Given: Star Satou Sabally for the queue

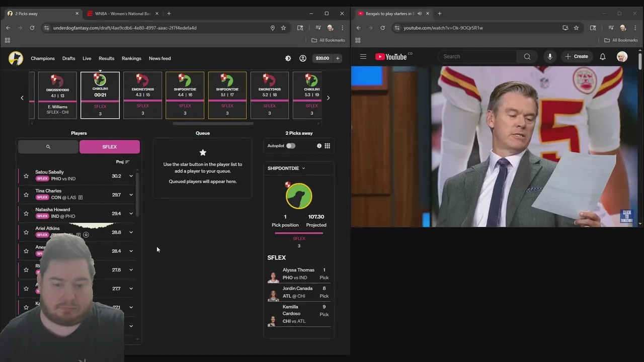Looking at the screenshot, I should (26, 176).
